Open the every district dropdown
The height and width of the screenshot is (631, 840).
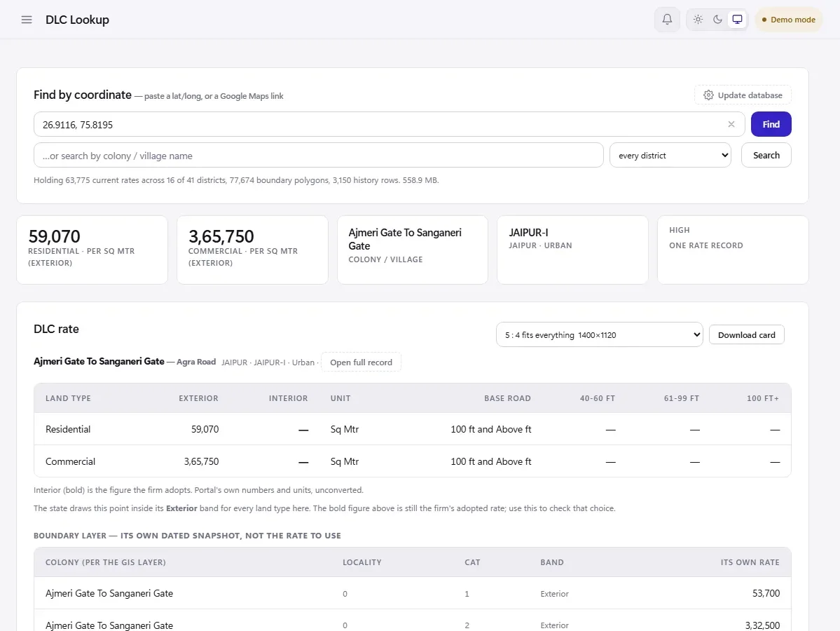click(670, 155)
